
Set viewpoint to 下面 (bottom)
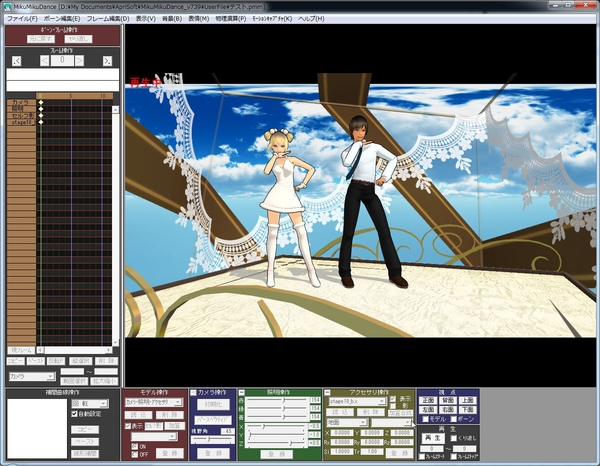[468, 410]
